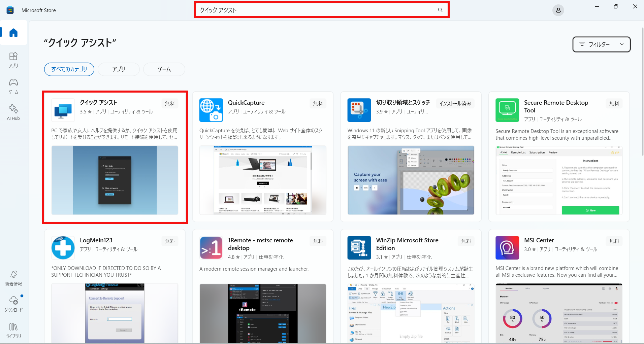This screenshot has width=644, height=344.
Task: Select the ゲーム category tab
Action: click(164, 69)
